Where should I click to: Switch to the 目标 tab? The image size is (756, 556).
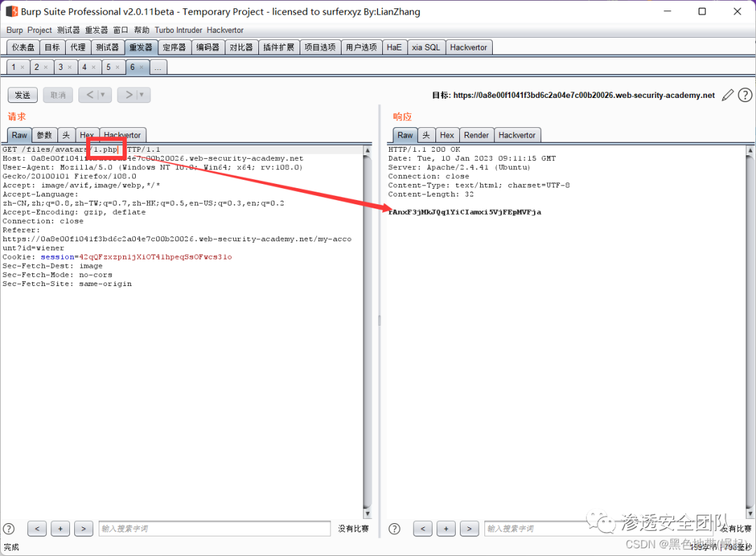[x=52, y=48]
